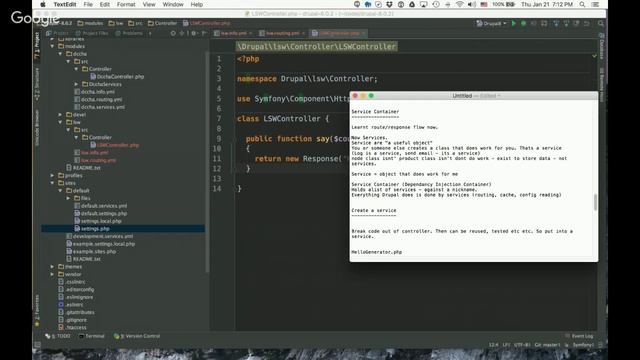Viewport: 640px width, 360px height.
Task: Toggle the Database tool window on the right edge
Action: (x=602, y=46)
